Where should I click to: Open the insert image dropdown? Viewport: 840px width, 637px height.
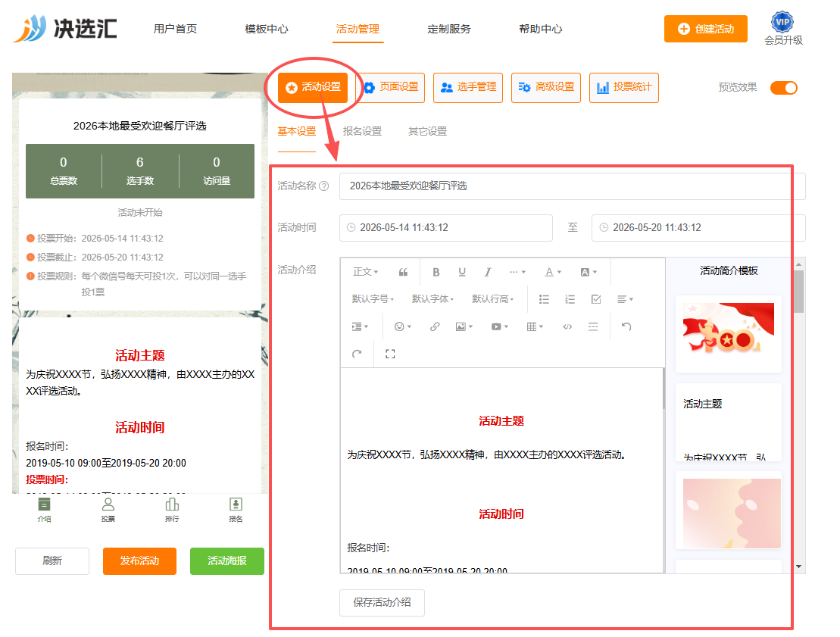click(464, 326)
